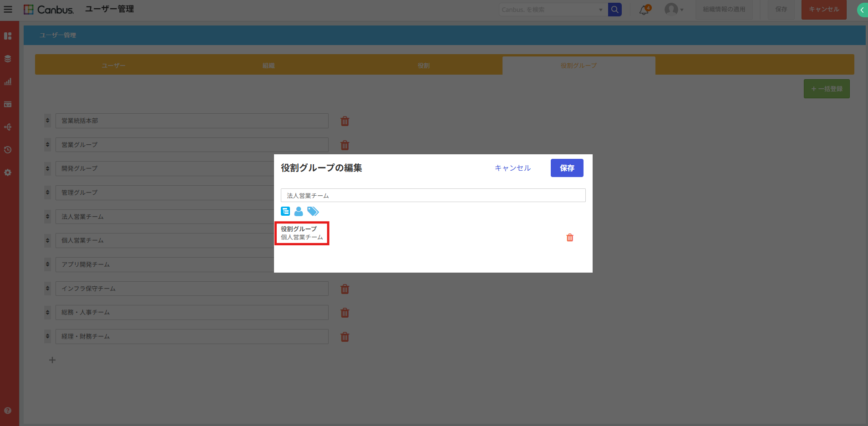Switch to the ユーザー tab
Screen dimensions: 868x426
[x=113, y=66]
